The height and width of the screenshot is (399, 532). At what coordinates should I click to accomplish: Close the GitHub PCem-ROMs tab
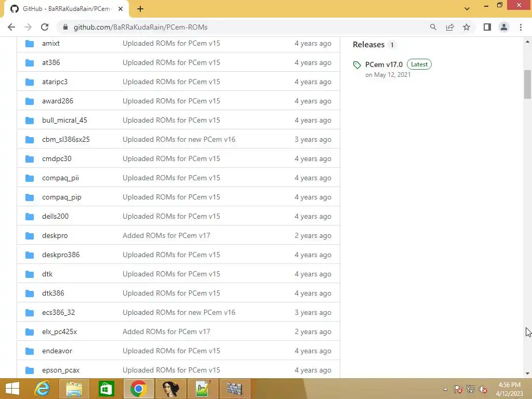[x=121, y=9]
